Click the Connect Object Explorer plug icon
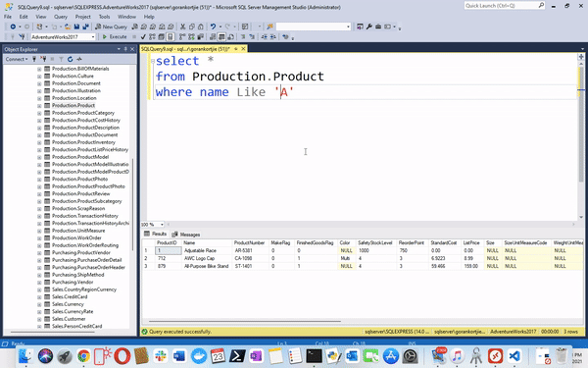This screenshot has height=368, width=588. (34, 59)
